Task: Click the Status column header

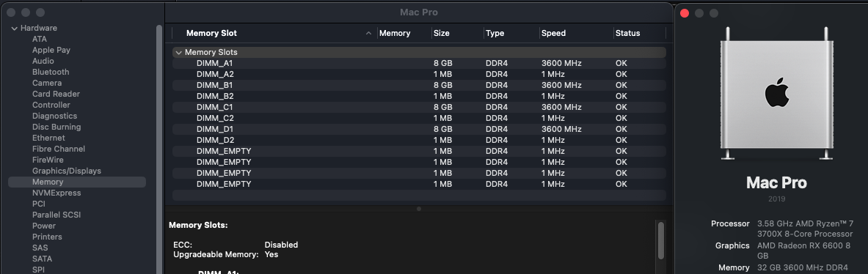Action: 628,33
